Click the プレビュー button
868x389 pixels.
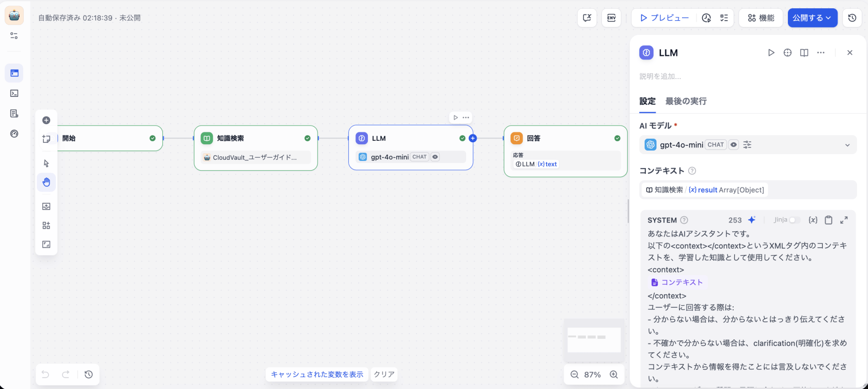pos(664,18)
